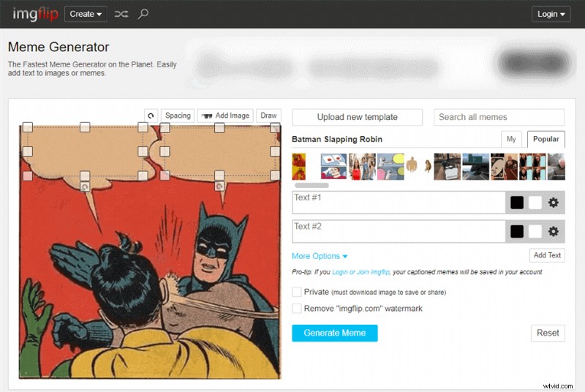The width and height of the screenshot is (585, 392).
Task: Select Distracted Boyfriend template thumbnail
Action: pos(362,166)
